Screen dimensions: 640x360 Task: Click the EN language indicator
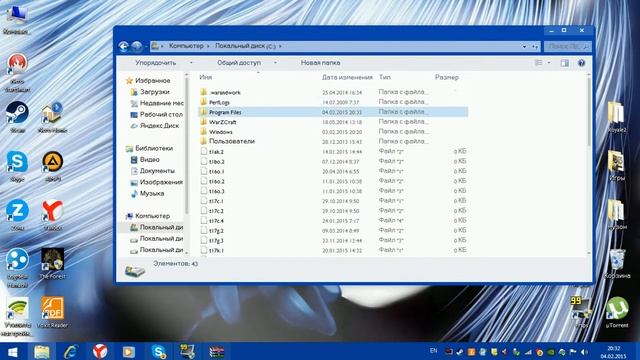coord(433,351)
